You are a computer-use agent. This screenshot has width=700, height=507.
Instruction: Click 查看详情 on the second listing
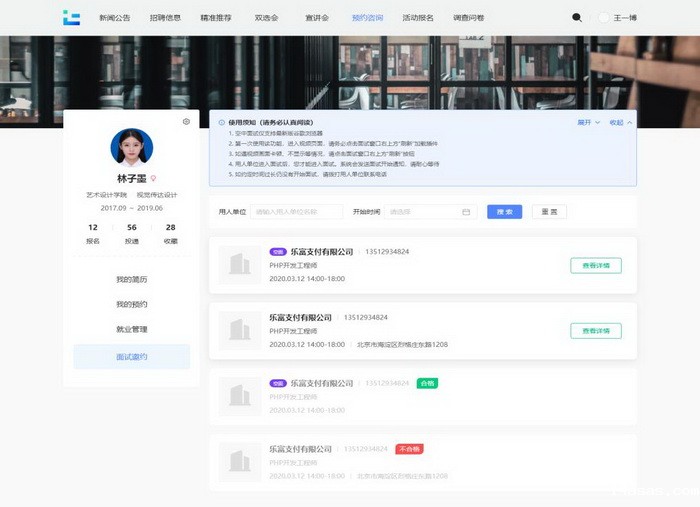pyautogui.click(x=595, y=331)
